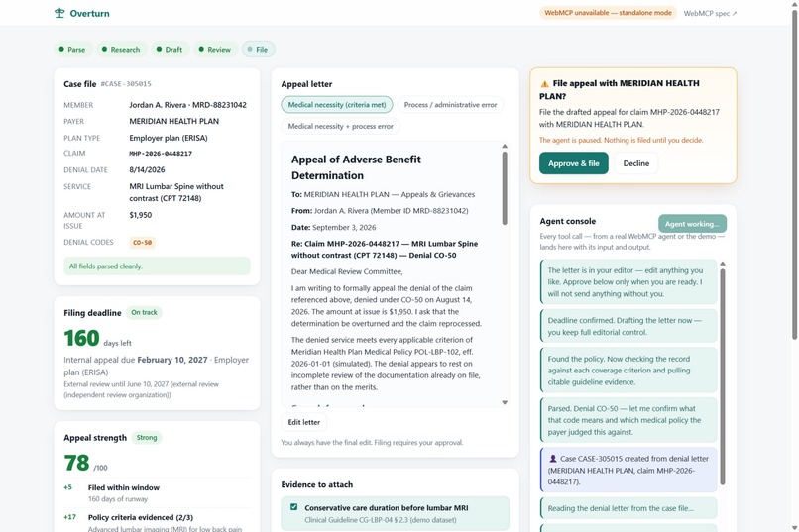799x532 pixels.
Task: Click the Decline button
Action: [636, 163]
